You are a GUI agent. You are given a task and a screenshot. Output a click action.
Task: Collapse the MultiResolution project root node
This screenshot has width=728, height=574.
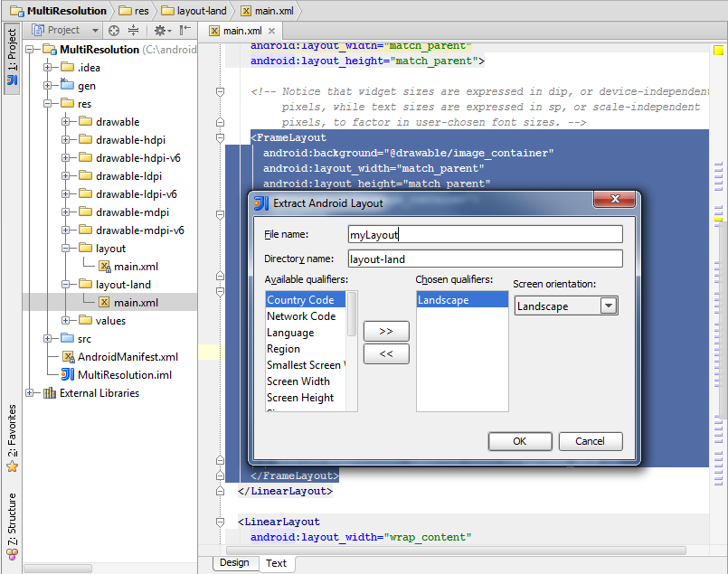(30, 49)
